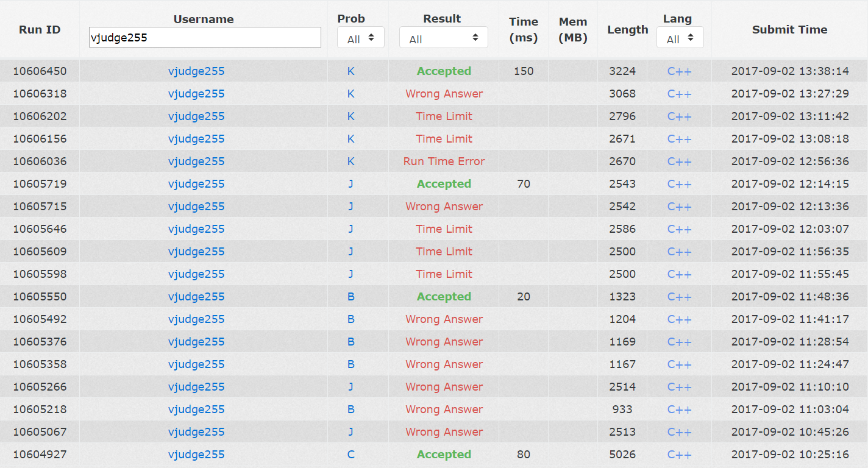
Task: Click Accepted result for run 10605550
Action: pos(444,297)
